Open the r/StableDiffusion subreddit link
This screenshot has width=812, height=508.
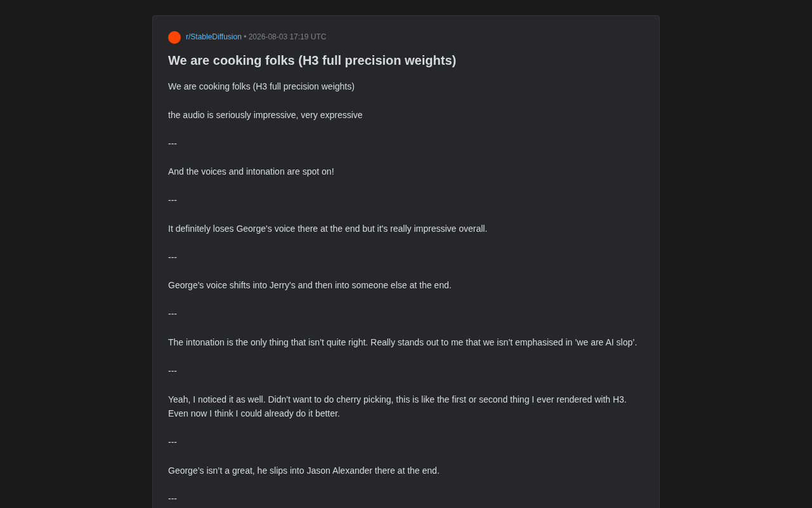tap(214, 37)
